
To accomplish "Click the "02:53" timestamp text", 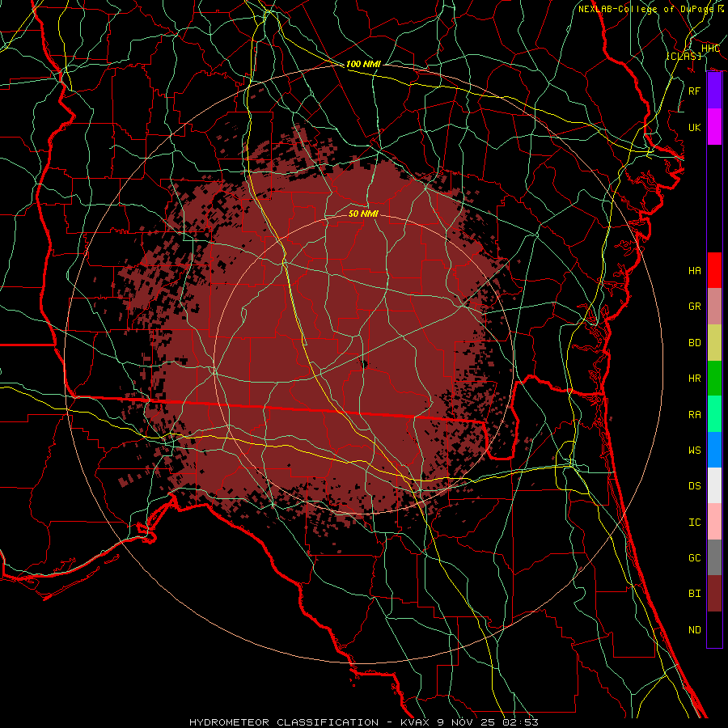I will (521, 722).
